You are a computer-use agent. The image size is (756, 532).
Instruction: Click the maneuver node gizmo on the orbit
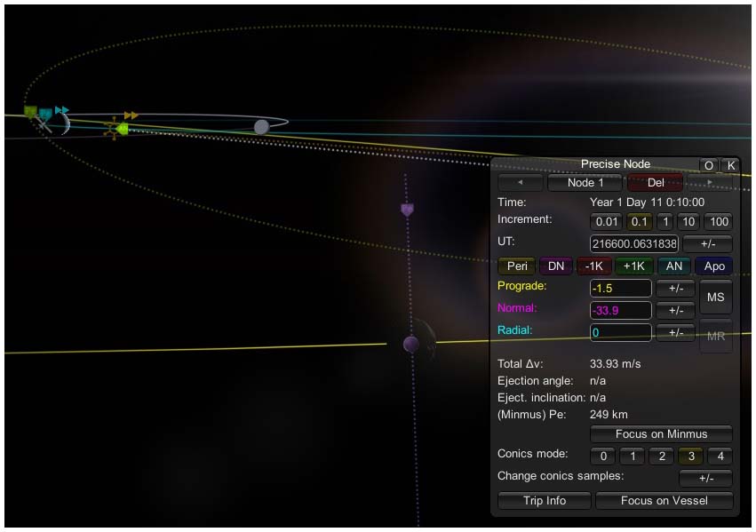114,129
